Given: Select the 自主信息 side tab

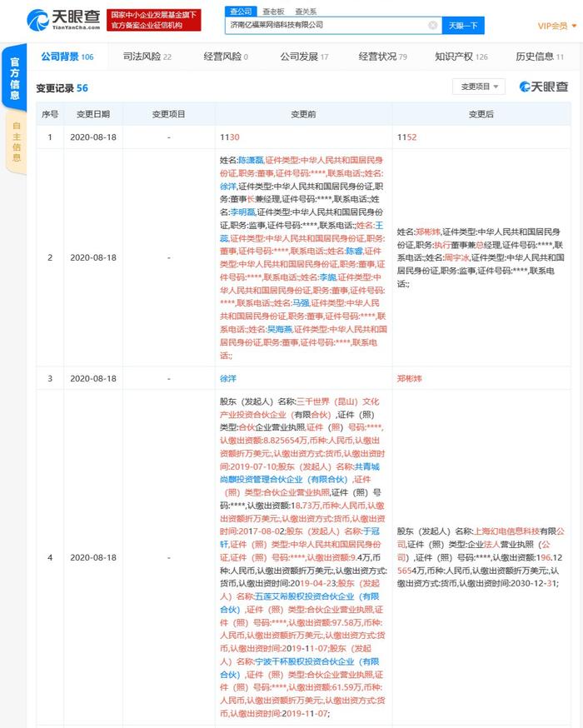Looking at the screenshot, I should tap(17, 142).
